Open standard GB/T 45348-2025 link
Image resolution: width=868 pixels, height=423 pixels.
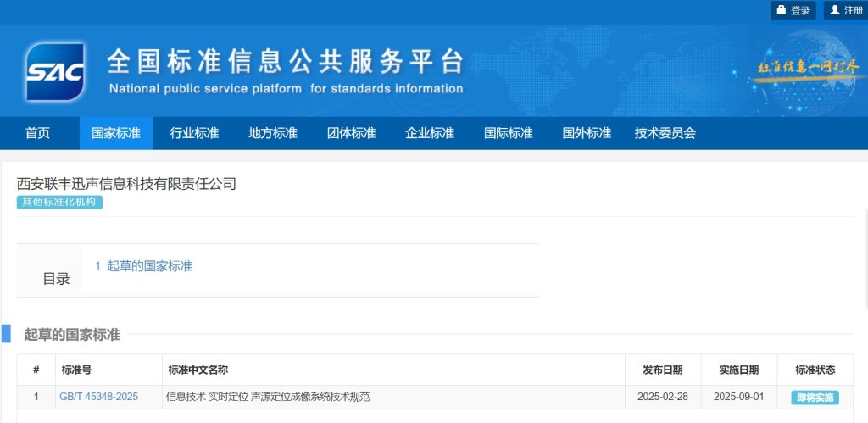[x=99, y=397]
